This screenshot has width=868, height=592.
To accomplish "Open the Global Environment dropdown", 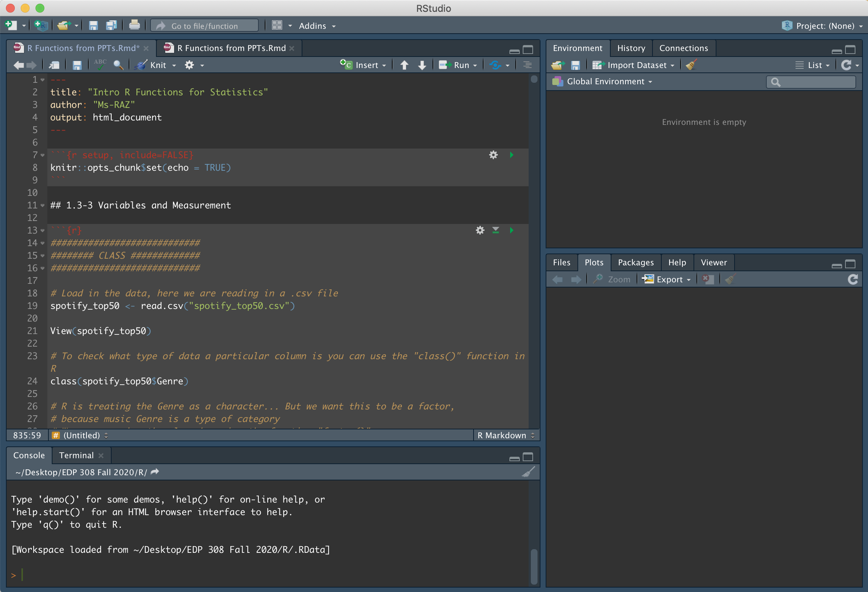I will (x=609, y=81).
